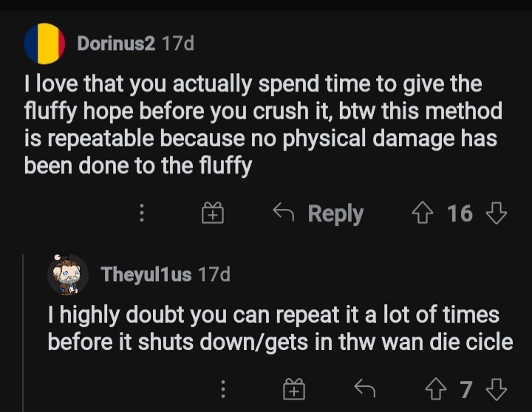532x412 pixels.
Task: Click the vote count 7 on the reply
Action: coord(466,389)
